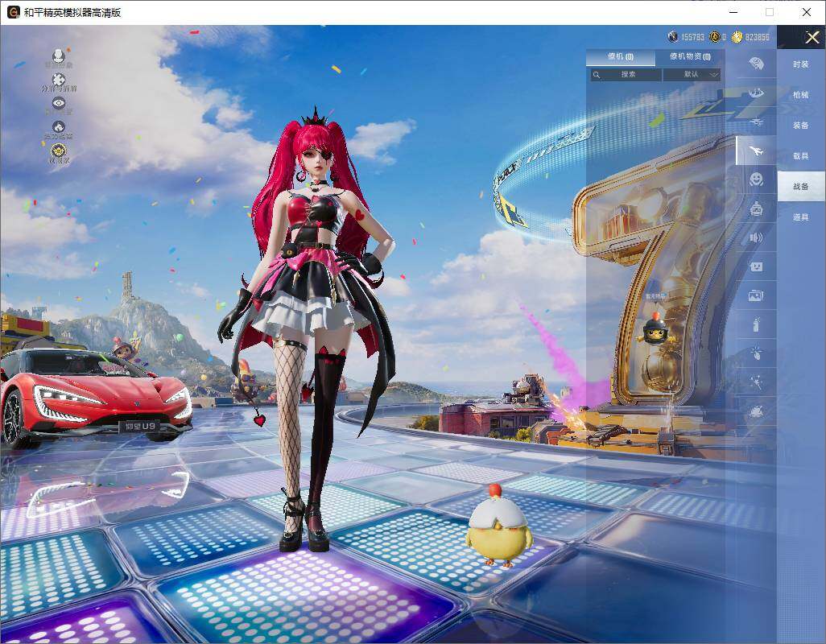
Task: Select the helmet/goggles category icon
Action: point(757,93)
